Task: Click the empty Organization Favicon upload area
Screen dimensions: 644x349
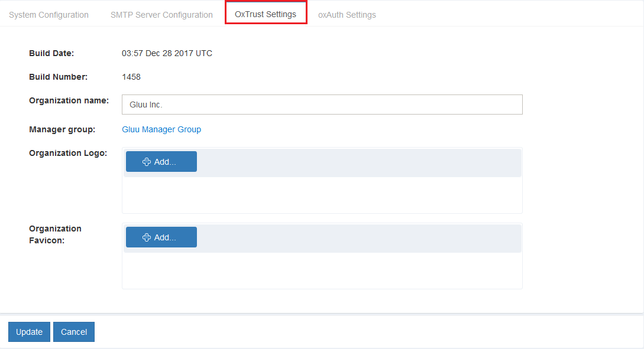Action: point(322,271)
